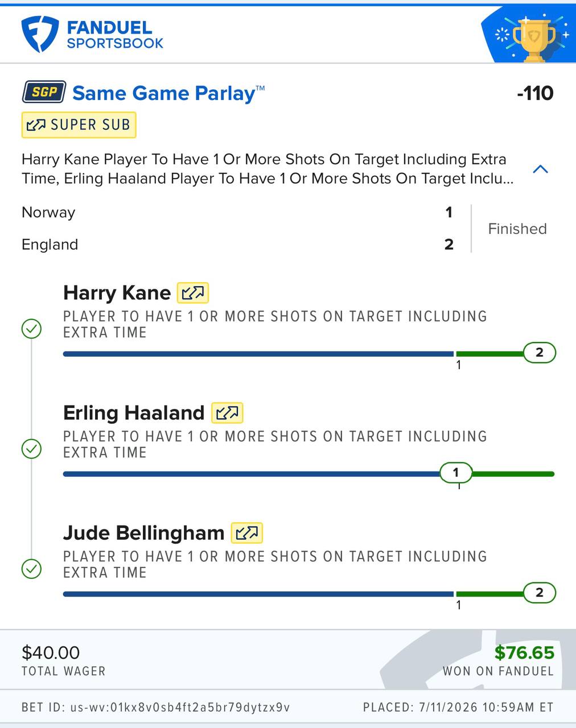The width and height of the screenshot is (576, 728).
Task: Tap the Super Sub icon beside Harry Kane
Action: click(x=193, y=293)
